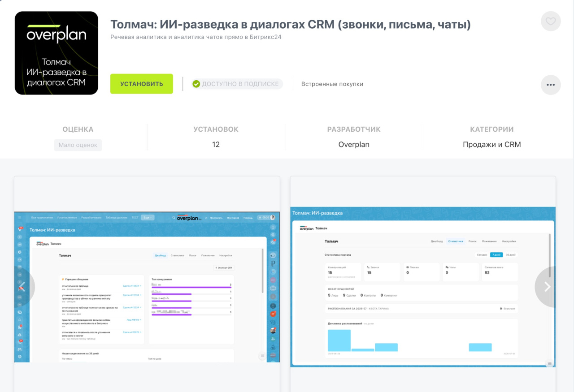Click the Доступно в подписке badge

point(236,84)
